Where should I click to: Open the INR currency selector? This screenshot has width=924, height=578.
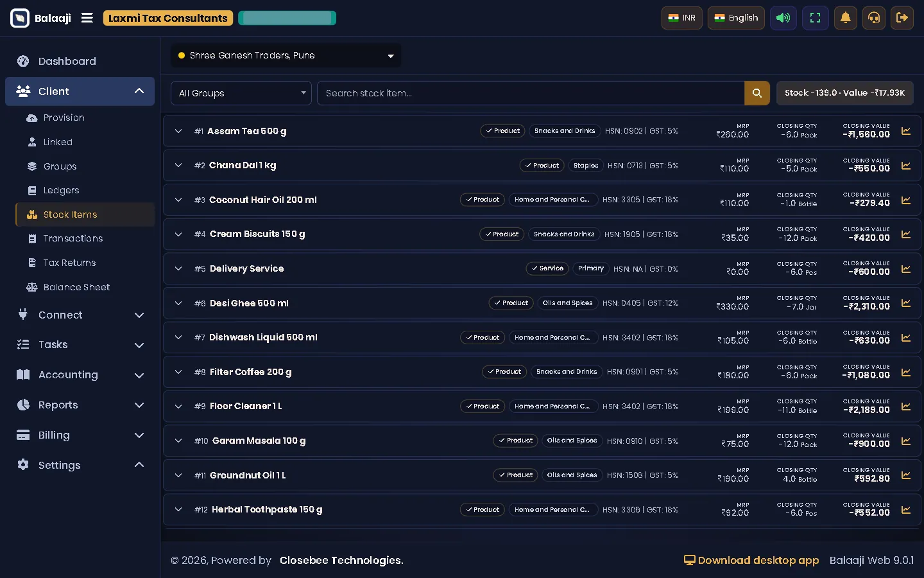(x=682, y=18)
